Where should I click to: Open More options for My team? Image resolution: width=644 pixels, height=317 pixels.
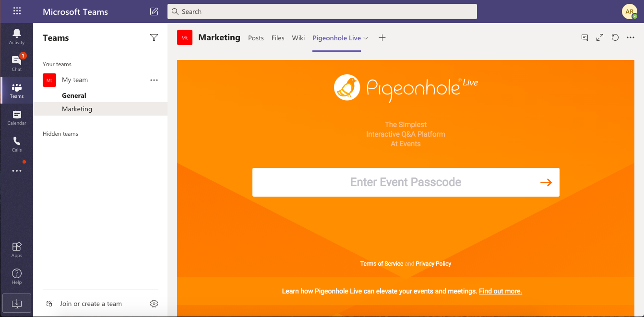(x=154, y=80)
